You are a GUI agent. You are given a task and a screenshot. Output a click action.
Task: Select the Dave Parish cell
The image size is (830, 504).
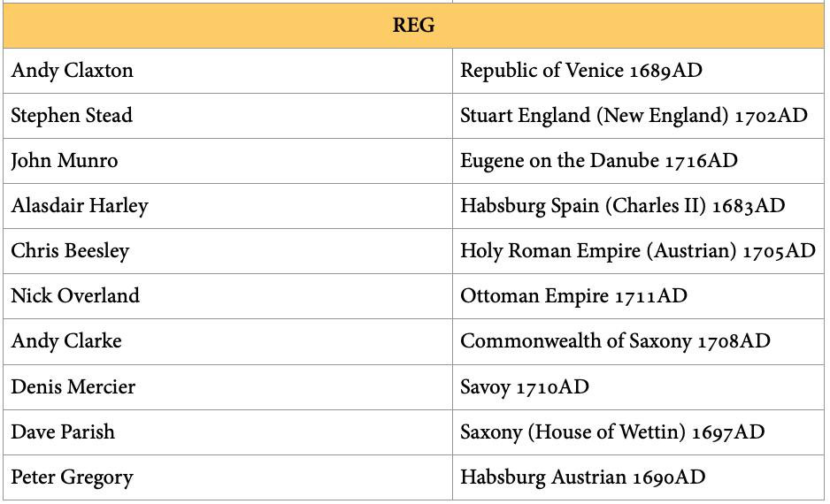(63, 432)
